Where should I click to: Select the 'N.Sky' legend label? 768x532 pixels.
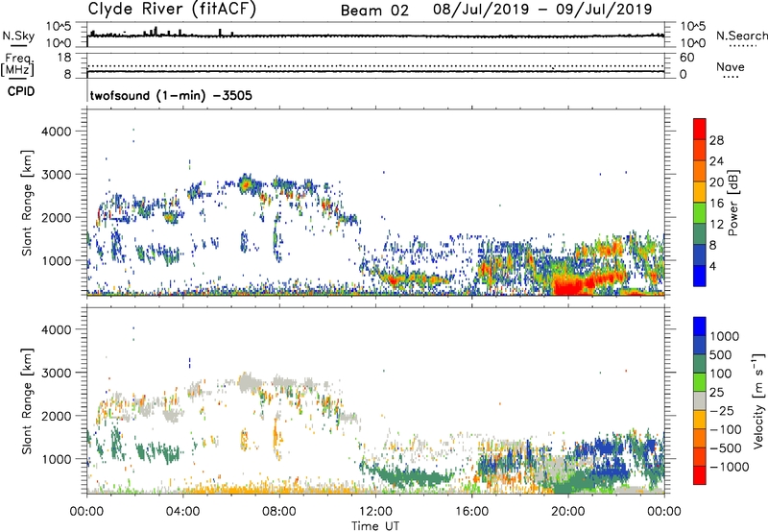[18, 36]
